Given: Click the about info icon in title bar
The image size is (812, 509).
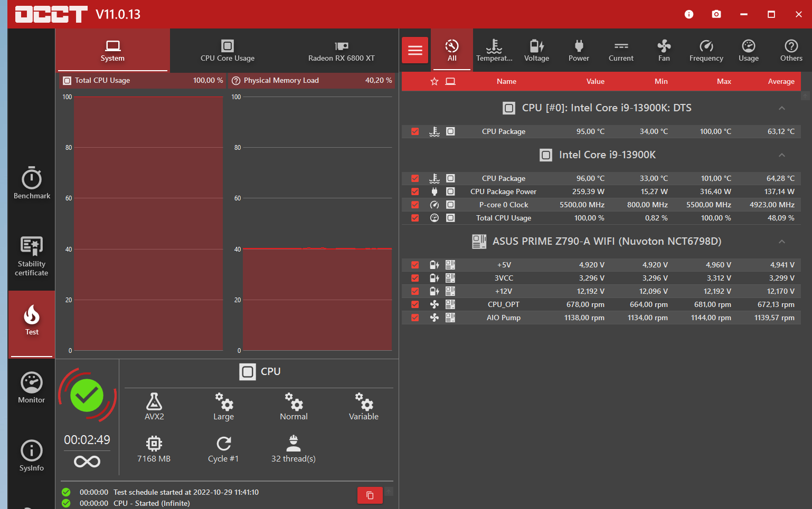Looking at the screenshot, I should pyautogui.click(x=689, y=14).
